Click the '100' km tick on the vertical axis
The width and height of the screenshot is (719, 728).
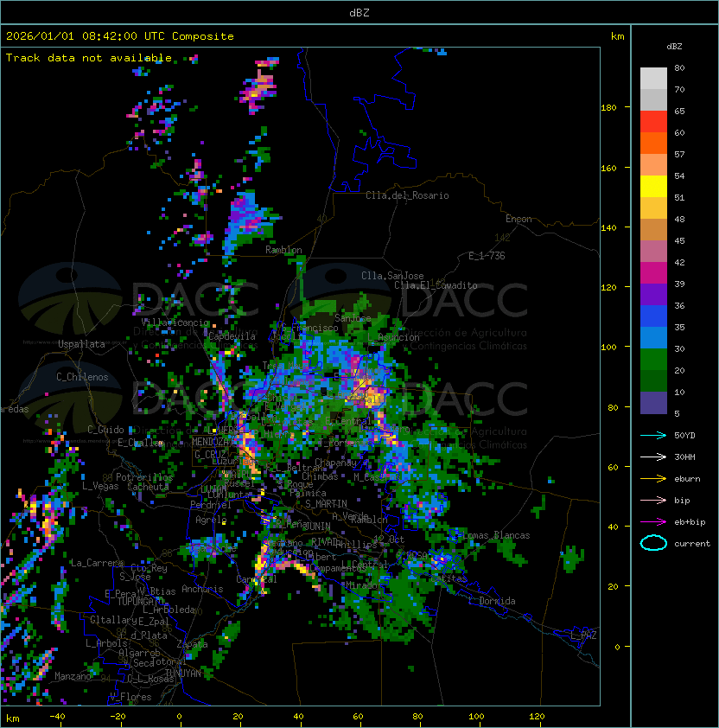pyautogui.click(x=608, y=347)
